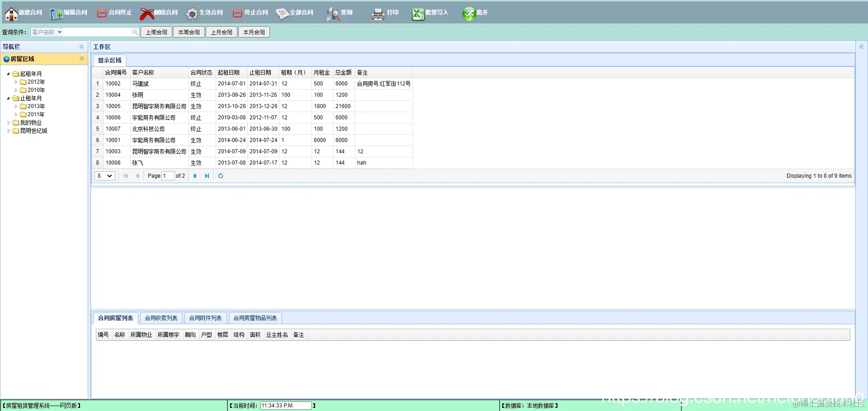This screenshot has height=411, width=868.
Task: Click the 当前时间 field in status bar
Action: click(x=286, y=406)
